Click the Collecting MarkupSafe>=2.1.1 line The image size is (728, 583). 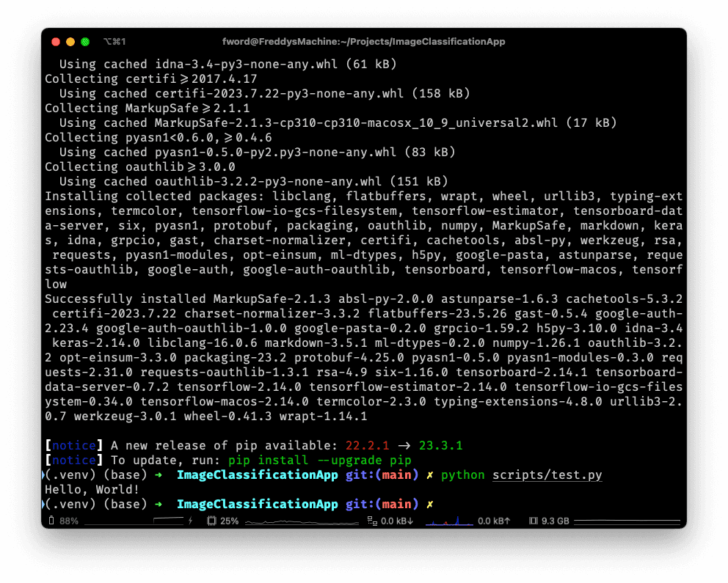tap(148, 108)
